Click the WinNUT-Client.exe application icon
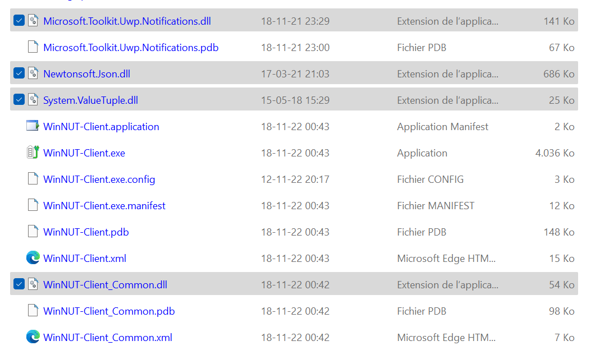Screen dimensions: 591x364 33,153
